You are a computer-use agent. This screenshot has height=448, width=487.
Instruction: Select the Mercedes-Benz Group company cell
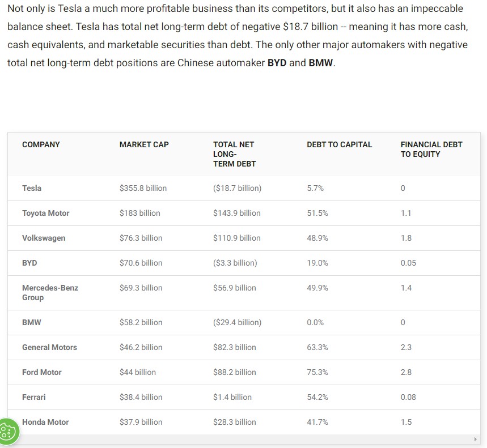coord(50,292)
